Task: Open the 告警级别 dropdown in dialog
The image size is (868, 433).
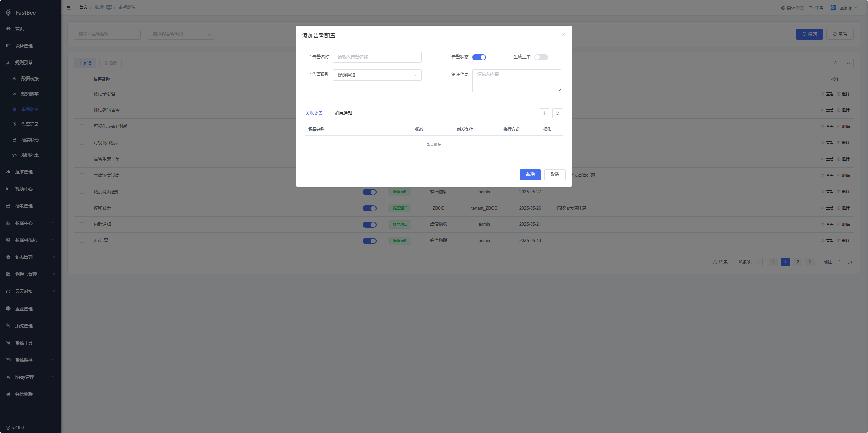Action: pyautogui.click(x=377, y=75)
